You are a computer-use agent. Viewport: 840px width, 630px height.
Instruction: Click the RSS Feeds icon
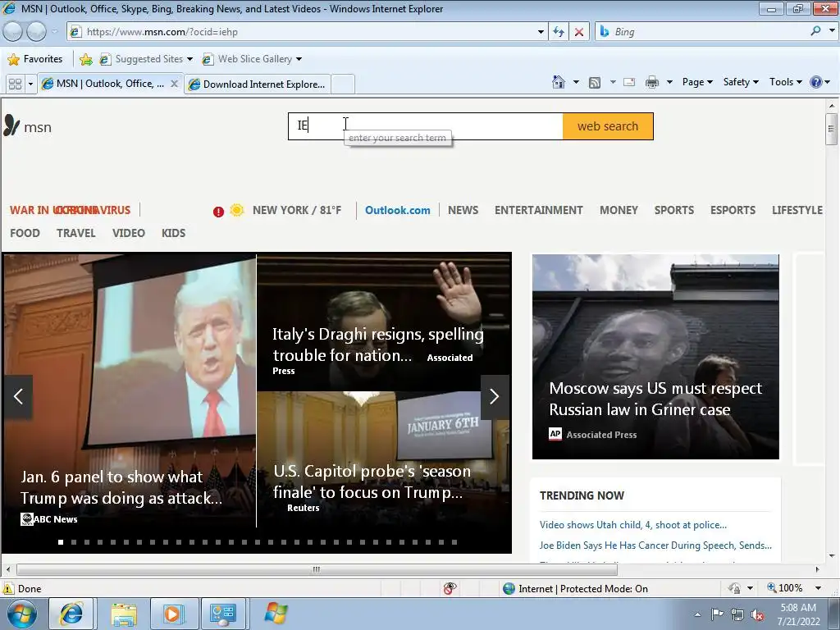click(x=594, y=83)
